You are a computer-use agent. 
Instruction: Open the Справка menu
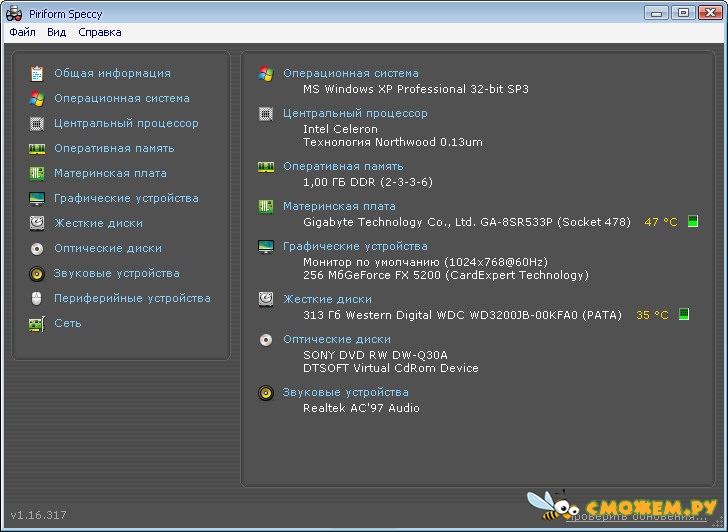100,32
